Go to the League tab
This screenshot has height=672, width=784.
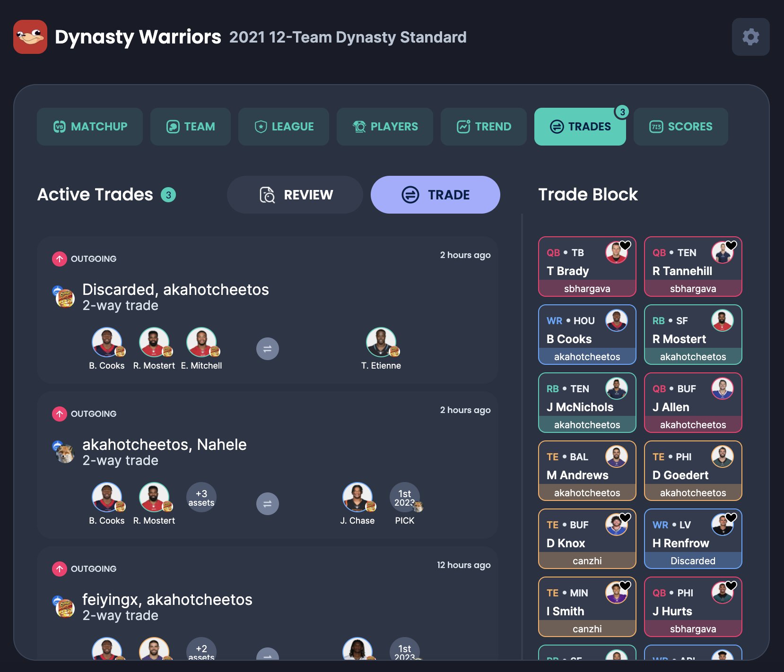[284, 127]
